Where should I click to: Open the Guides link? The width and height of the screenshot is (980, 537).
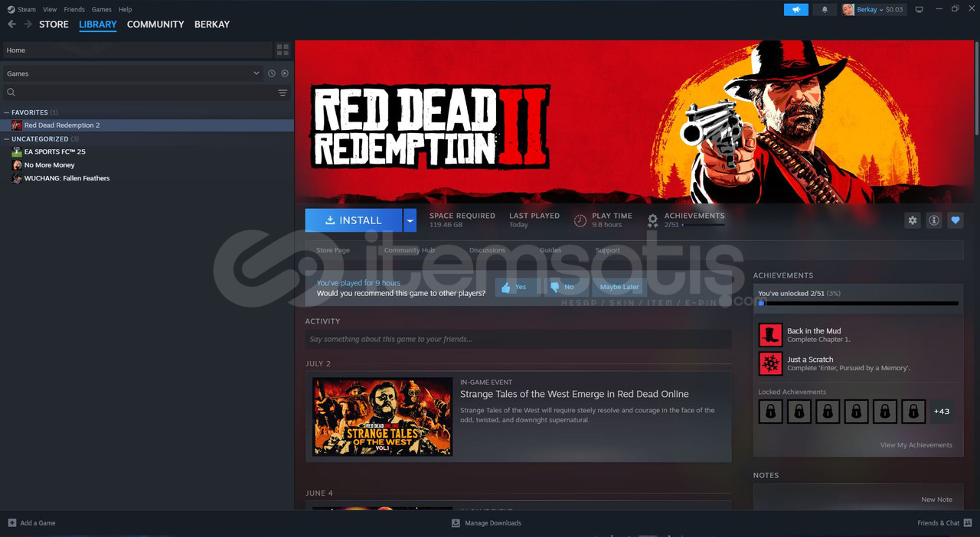[x=550, y=250]
